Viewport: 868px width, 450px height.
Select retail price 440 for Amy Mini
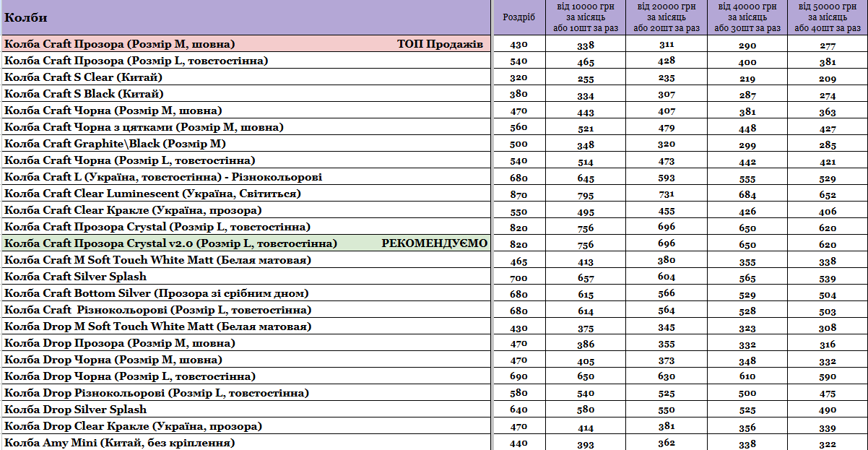[518, 443]
